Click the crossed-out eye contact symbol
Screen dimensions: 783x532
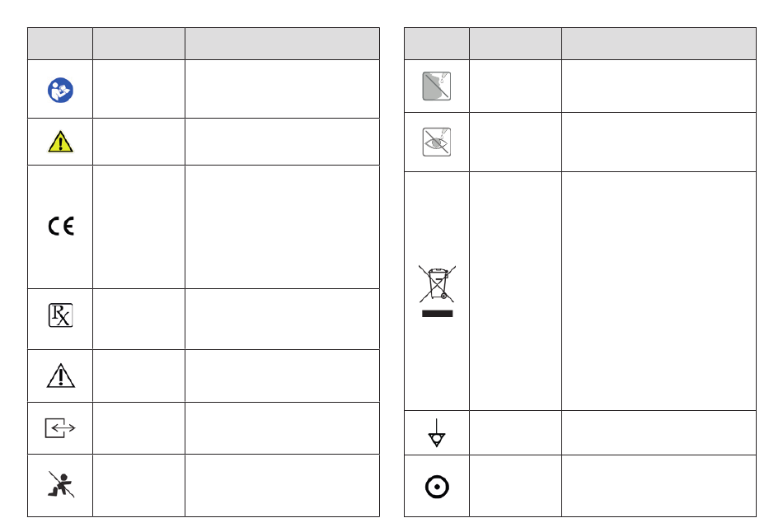coord(437,142)
